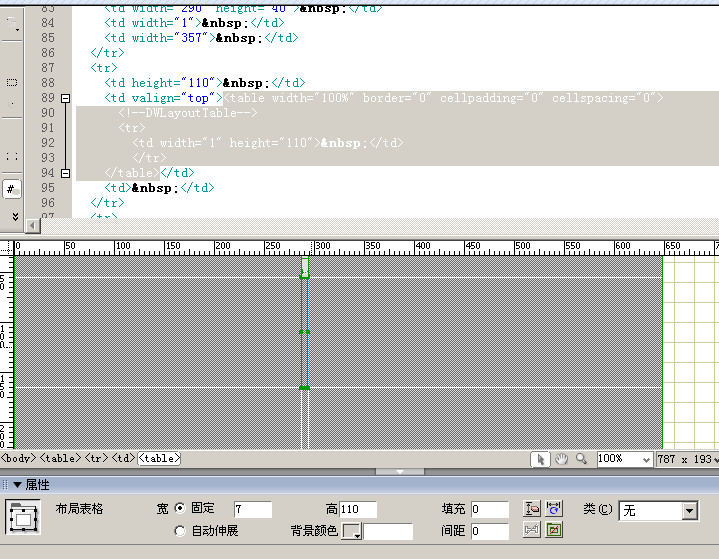Click the remove nesting icon
Viewport: 719px width, 559px height.
pyautogui.click(x=554, y=530)
